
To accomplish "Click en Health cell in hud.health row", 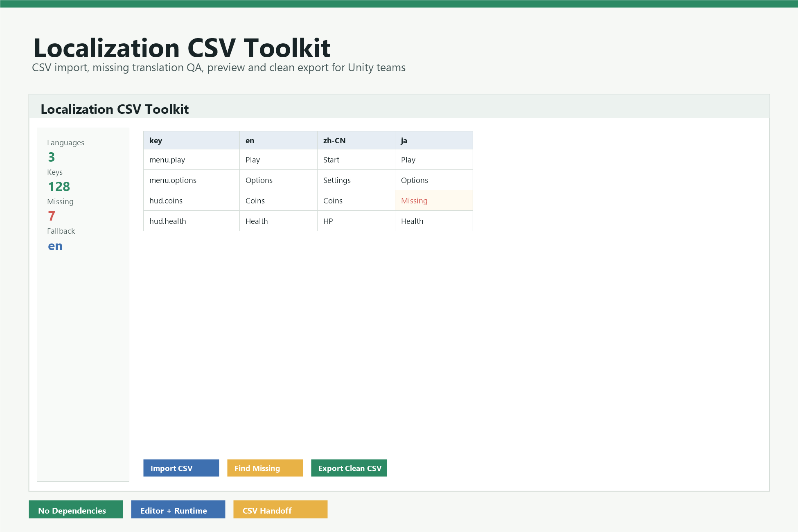I will [x=278, y=221].
